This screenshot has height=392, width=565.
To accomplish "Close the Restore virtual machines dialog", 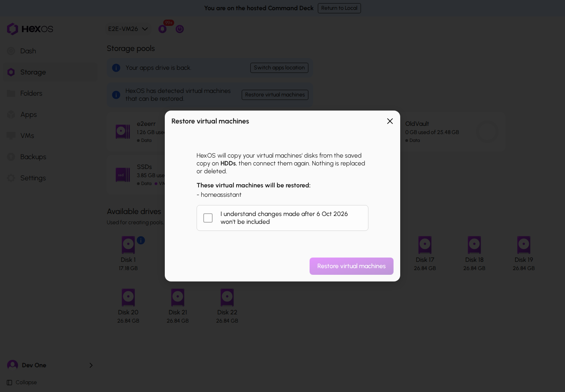I will [390, 121].
